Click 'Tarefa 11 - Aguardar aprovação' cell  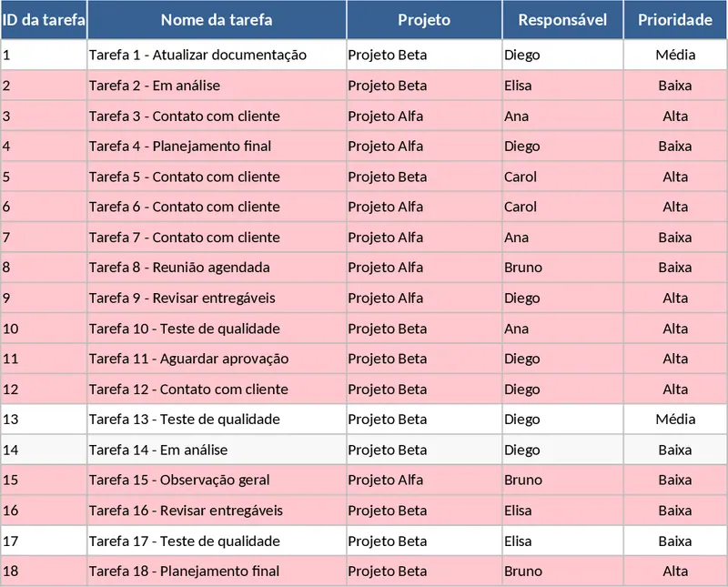coord(217,359)
